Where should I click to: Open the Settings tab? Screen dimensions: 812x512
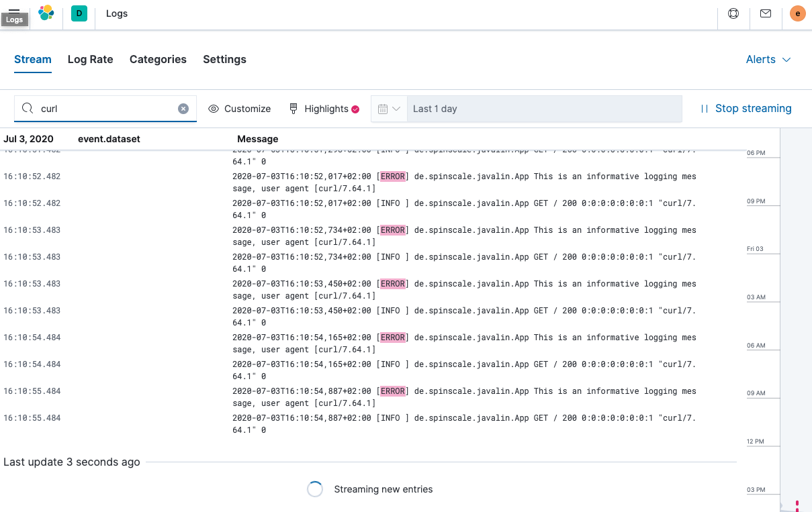224,59
